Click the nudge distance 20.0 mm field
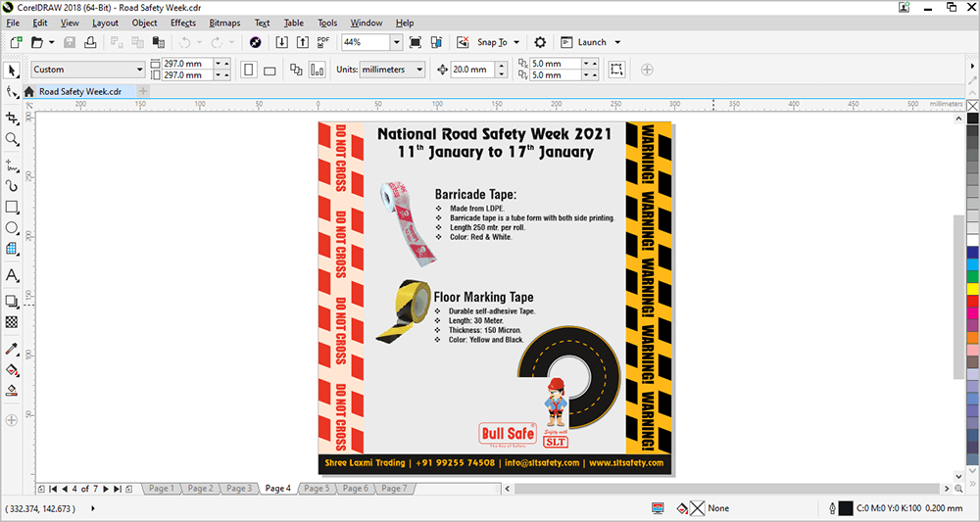The height and width of the screenshot is (522, 980). 473,70
